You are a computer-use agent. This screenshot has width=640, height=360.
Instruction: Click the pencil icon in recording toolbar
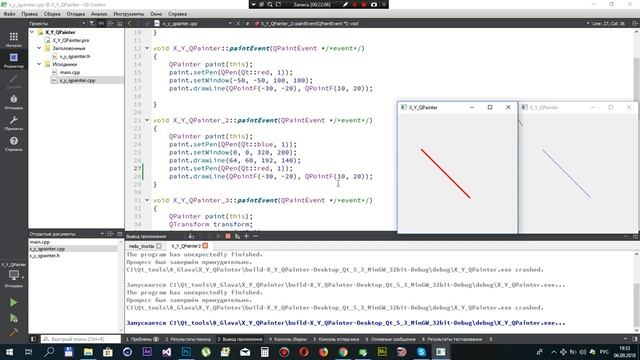(345, 4)
